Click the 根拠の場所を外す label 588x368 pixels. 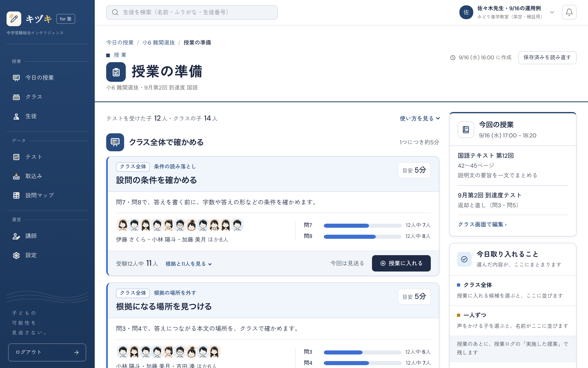coord(175,293)
